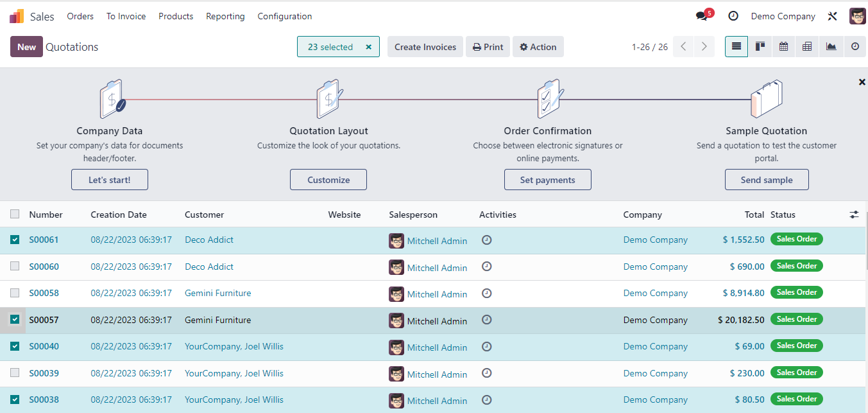
Task: Open the Configuration menu
Action: pos(285,16)
